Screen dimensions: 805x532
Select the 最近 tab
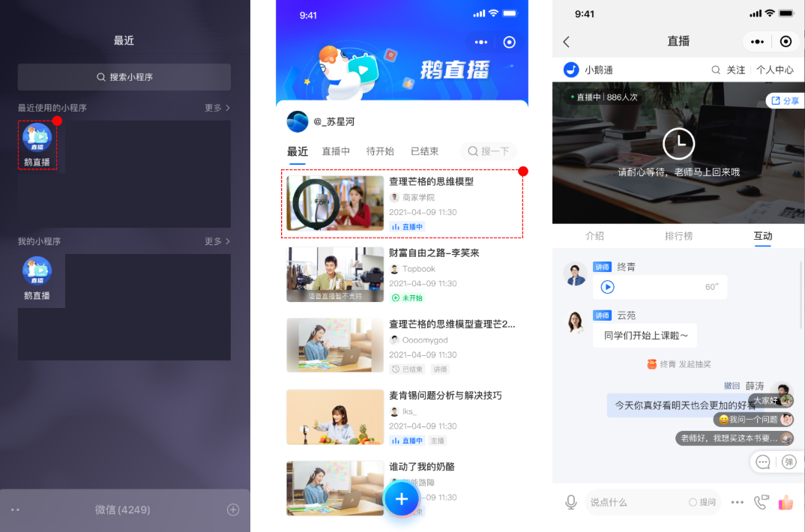pyautogui.click(x=298, y=151)
